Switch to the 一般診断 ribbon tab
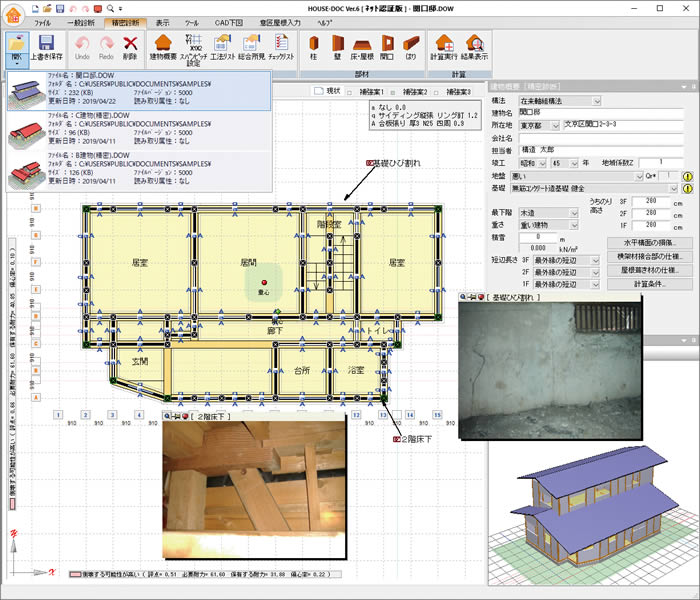This screenshot has width=700, height=600. click(78, 21)
